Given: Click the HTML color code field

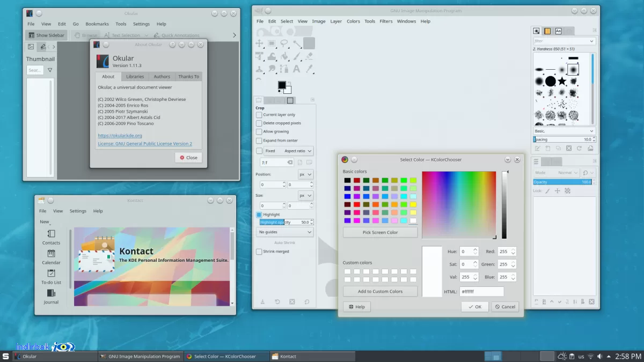Looking at the screenshot, I should 481,292.
